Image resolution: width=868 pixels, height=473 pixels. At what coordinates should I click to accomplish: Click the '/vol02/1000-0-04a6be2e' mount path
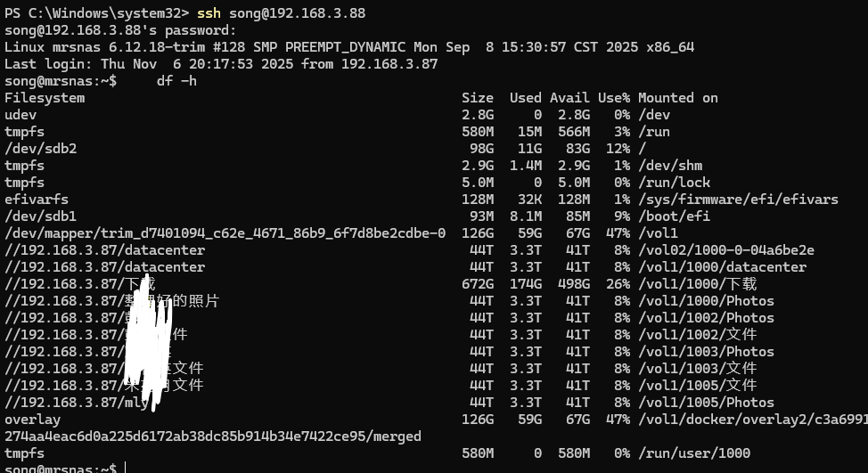tap(725, 250)
